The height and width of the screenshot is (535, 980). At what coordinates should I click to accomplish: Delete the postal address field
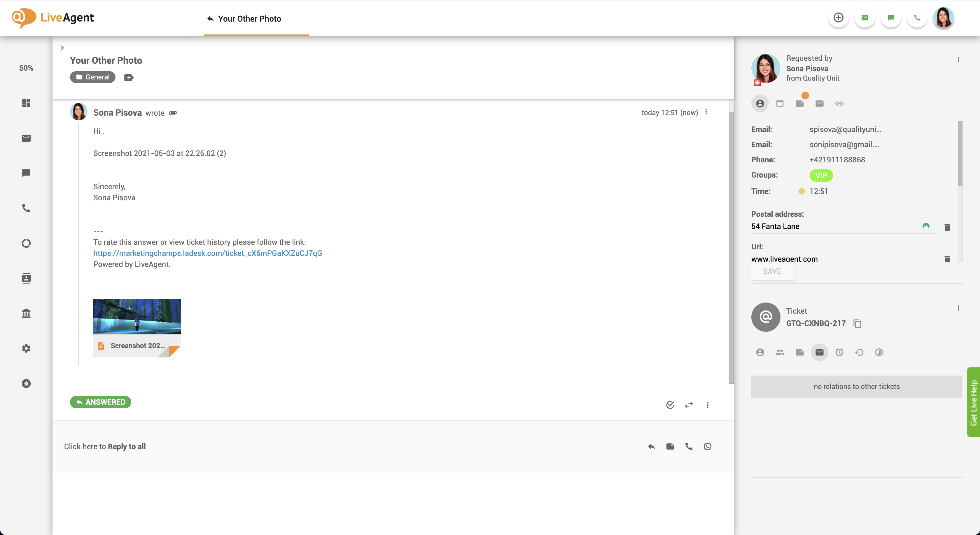(x=947, y=227)
